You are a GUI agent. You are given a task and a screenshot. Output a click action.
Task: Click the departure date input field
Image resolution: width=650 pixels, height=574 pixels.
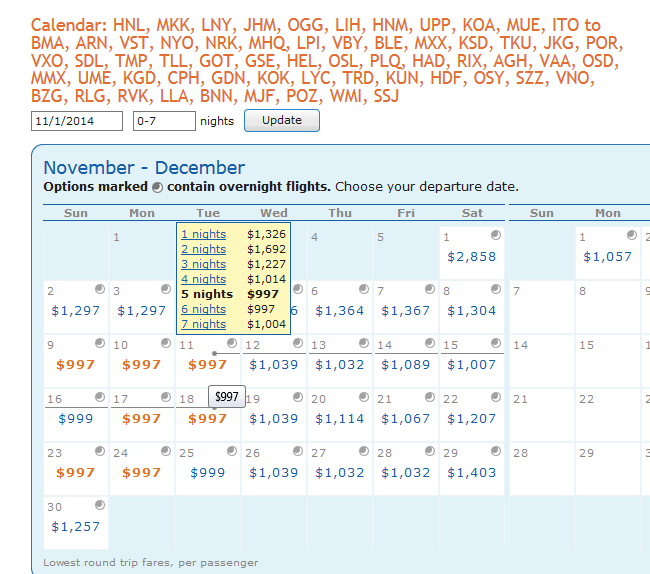(x=77, y=121)
